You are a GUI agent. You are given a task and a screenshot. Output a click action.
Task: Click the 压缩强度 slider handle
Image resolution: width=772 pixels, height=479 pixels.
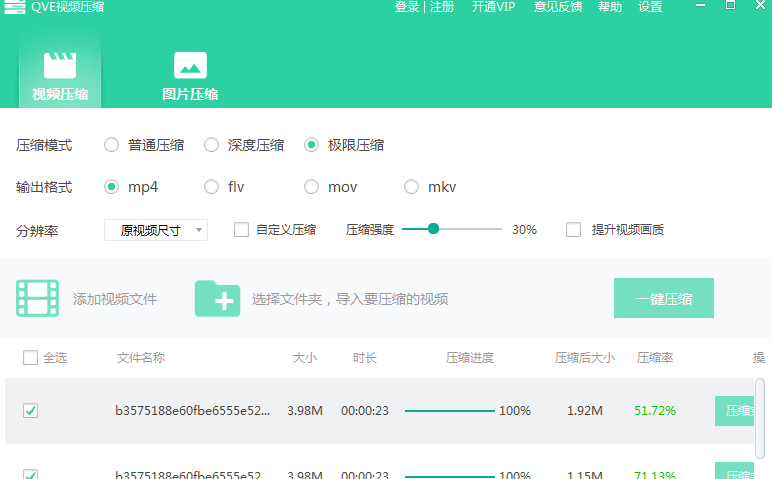pyautogui.click(x=433, y=229)
